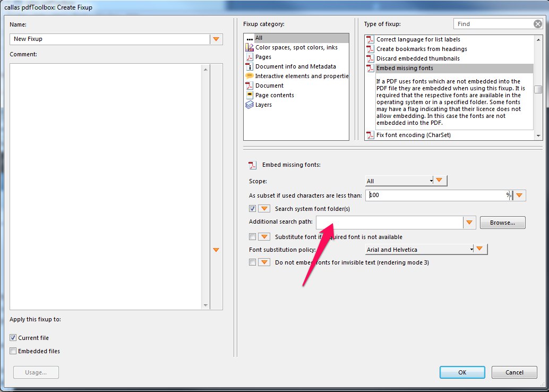549x392 pixels.
Task: Click the All category dots icon
Action: coord(250,38)
